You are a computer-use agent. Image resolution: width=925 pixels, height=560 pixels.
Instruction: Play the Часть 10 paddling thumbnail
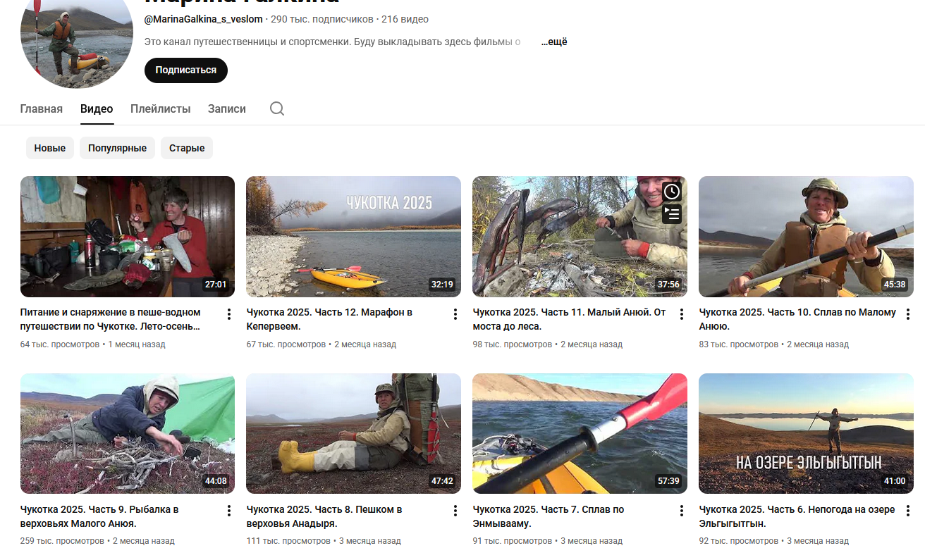pos(806,237)
